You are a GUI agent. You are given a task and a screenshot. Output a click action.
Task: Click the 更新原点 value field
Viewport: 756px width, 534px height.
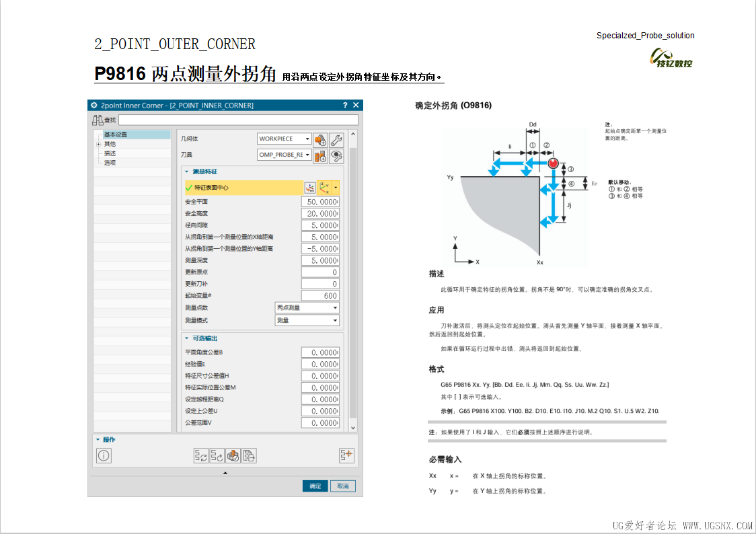point(320,272)
